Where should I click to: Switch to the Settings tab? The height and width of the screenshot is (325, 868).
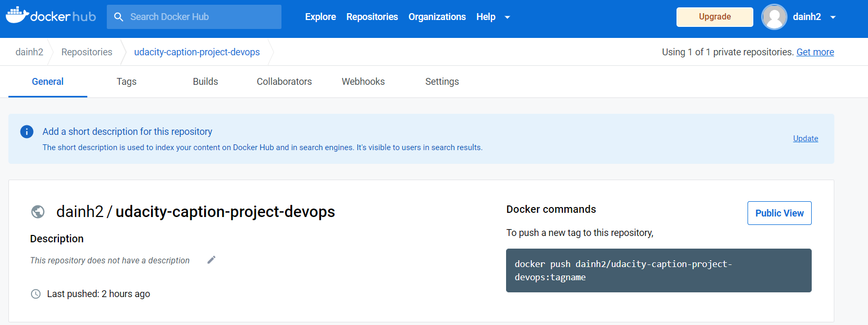tap(442, 82)
